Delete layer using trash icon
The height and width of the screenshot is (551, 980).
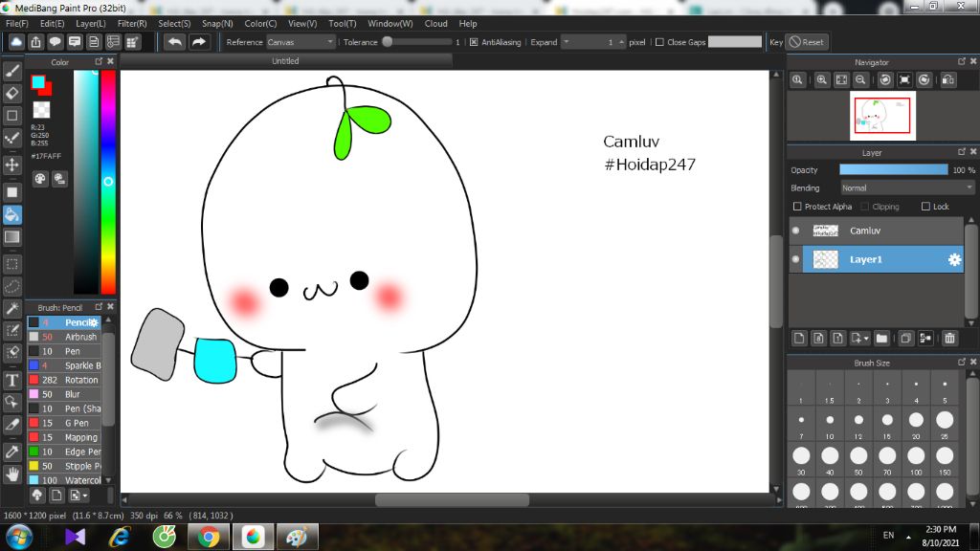[949, 338]
